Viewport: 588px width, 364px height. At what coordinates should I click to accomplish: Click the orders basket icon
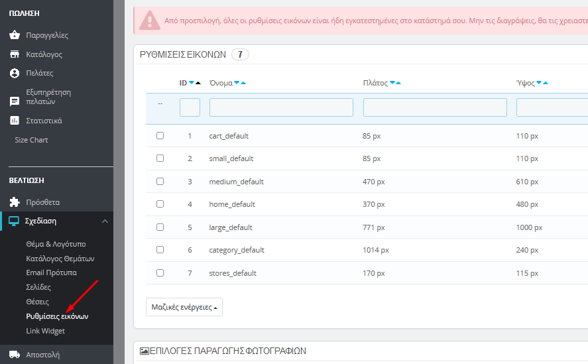tap(14, 35)
